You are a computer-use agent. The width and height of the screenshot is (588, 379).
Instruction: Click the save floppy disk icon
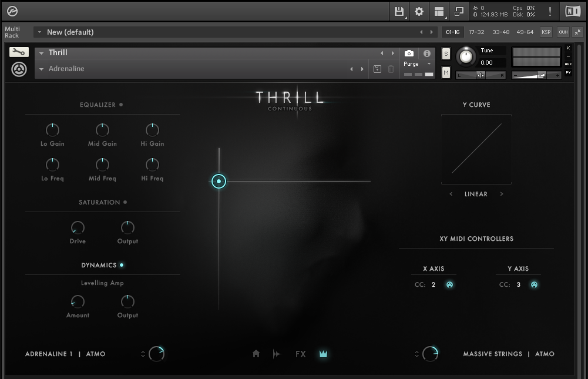point(399,12)
